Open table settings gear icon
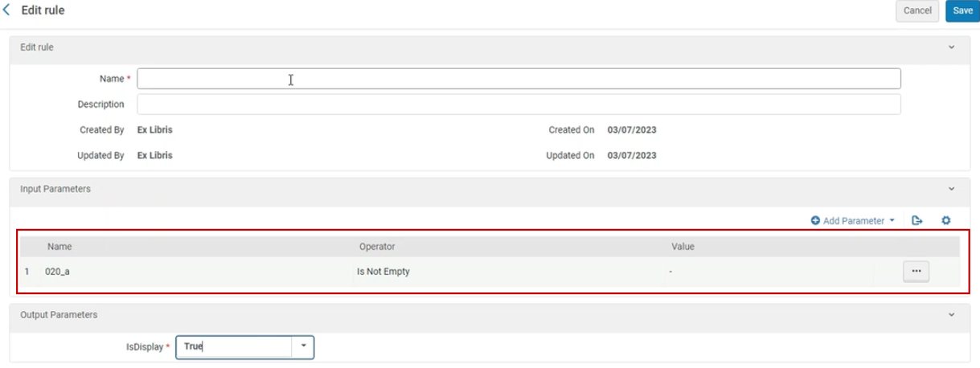Image resolution: width=980 pixels, height=368 pixels. pyautogui.click(x=946, y=220)
